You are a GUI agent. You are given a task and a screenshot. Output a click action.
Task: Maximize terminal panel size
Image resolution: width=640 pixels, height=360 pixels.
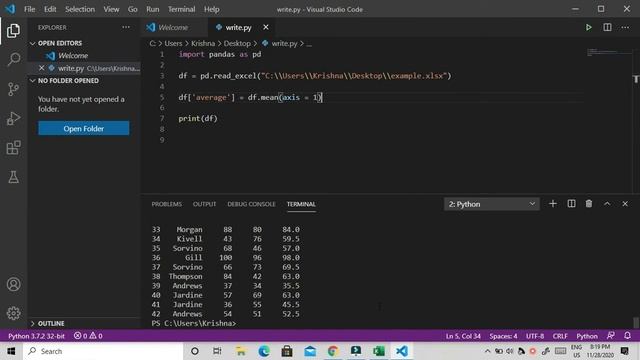click(607, 204)
